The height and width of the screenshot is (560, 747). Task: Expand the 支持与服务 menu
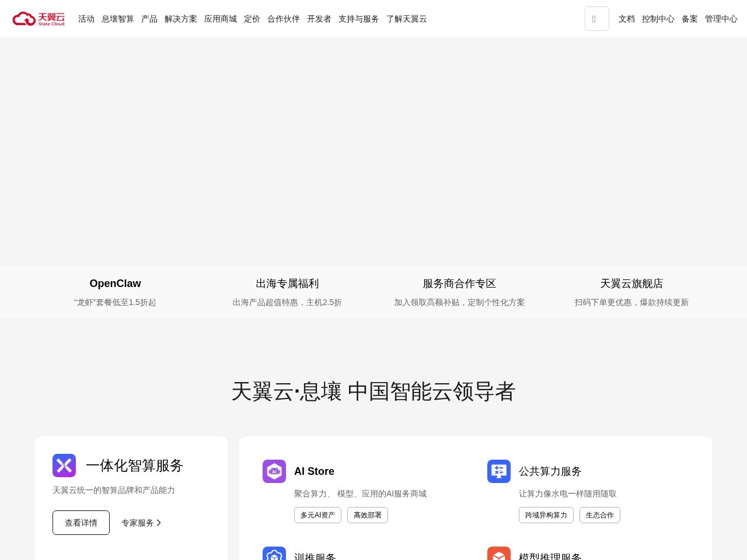359,19
